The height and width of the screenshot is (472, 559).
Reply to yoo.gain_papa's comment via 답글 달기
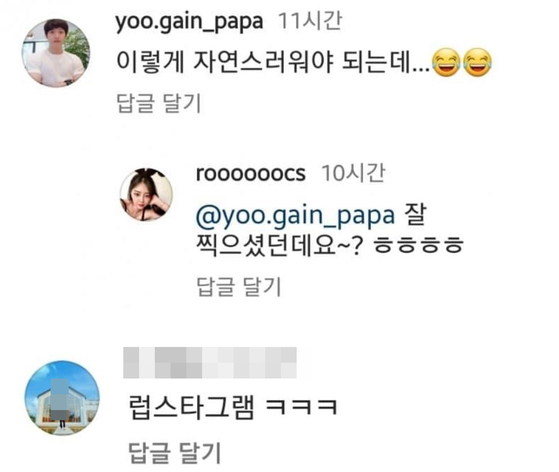(159, 103)
